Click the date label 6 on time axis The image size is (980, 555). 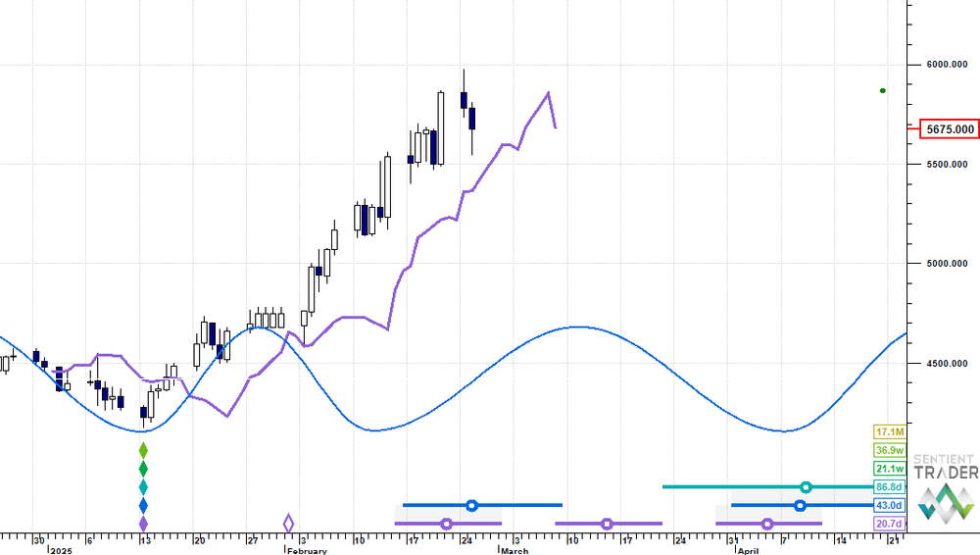coord(90,540)
